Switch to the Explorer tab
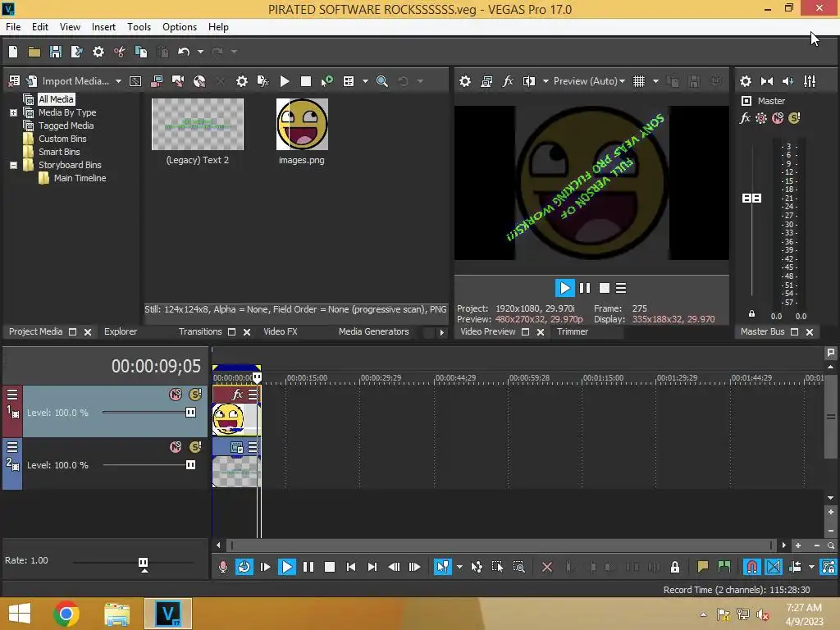The image size is (840, 630). [120, 331]
